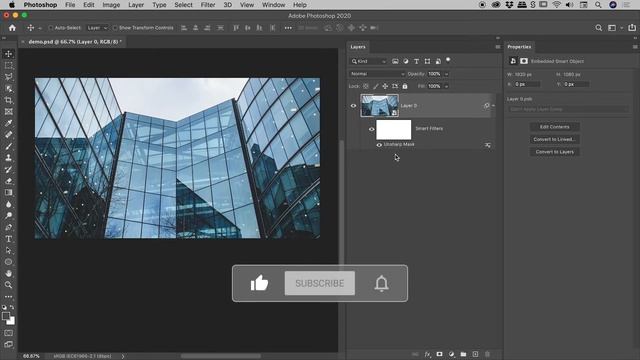This screenshot has height=360, width=640.
Task: Click the Smart Filters mask thumbnail
Action: pyautogui.click(x=393, y=130)
